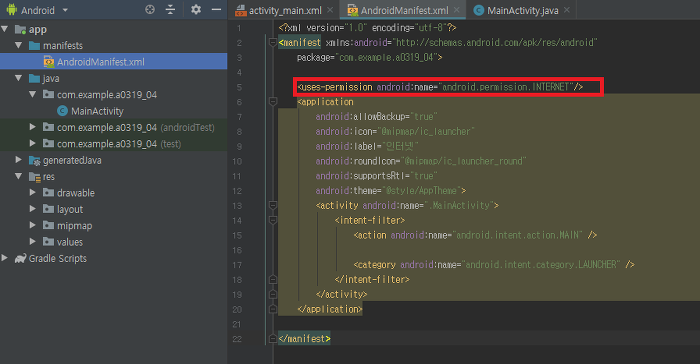Collapse the java folder
The image size is (700, 364).
coord(19,78)
